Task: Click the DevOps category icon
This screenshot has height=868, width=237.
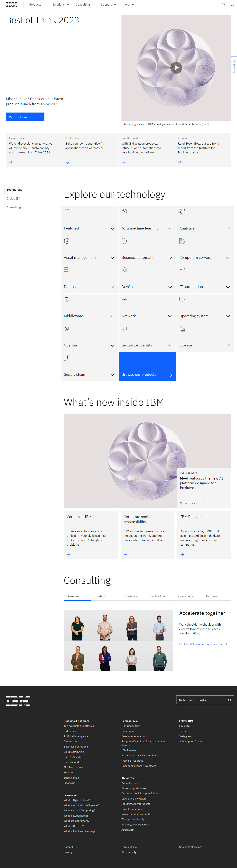Action: point(124,270)
